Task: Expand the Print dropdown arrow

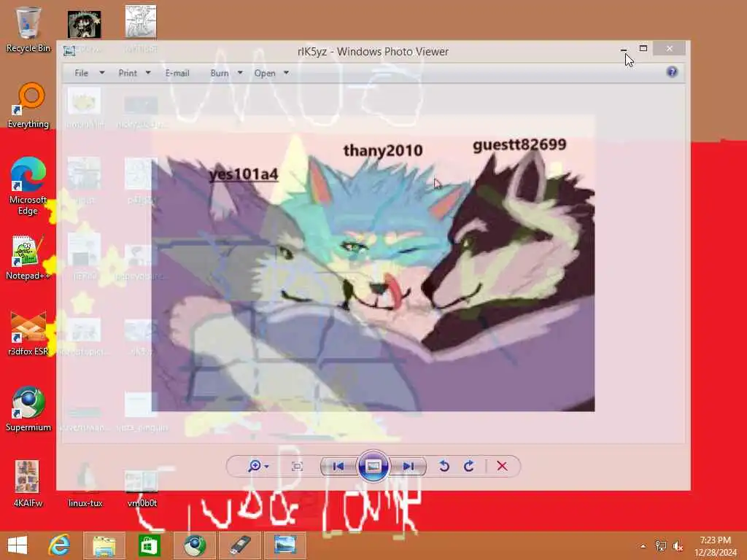Action: [148, 73]
